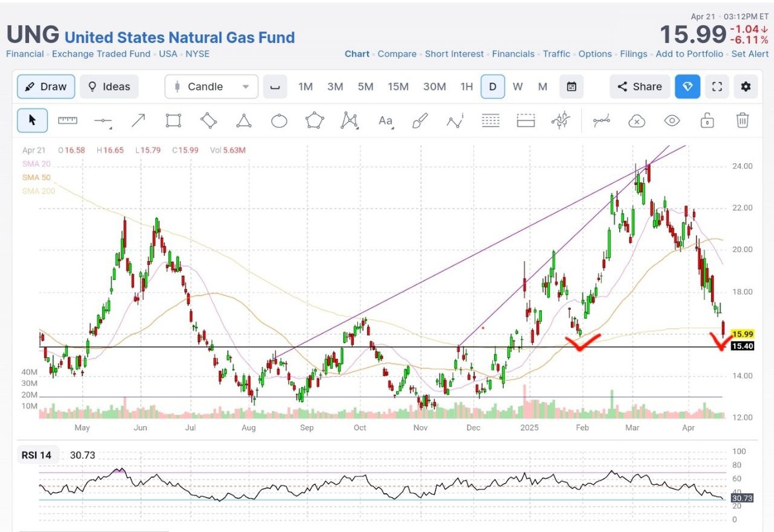Open chart settings gear
Viewport: 774px width, 532px height.
click(x=746, y=86)
